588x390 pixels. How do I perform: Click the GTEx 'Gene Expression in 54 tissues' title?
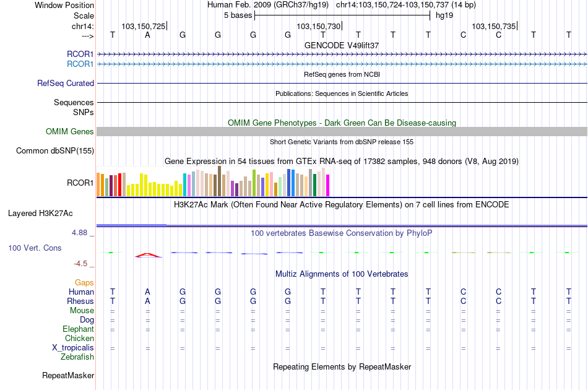coord(342,161)
